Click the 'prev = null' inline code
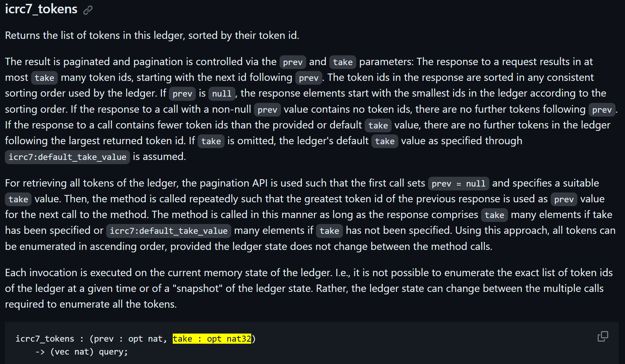Screen dimensions: 625x364 458,183
